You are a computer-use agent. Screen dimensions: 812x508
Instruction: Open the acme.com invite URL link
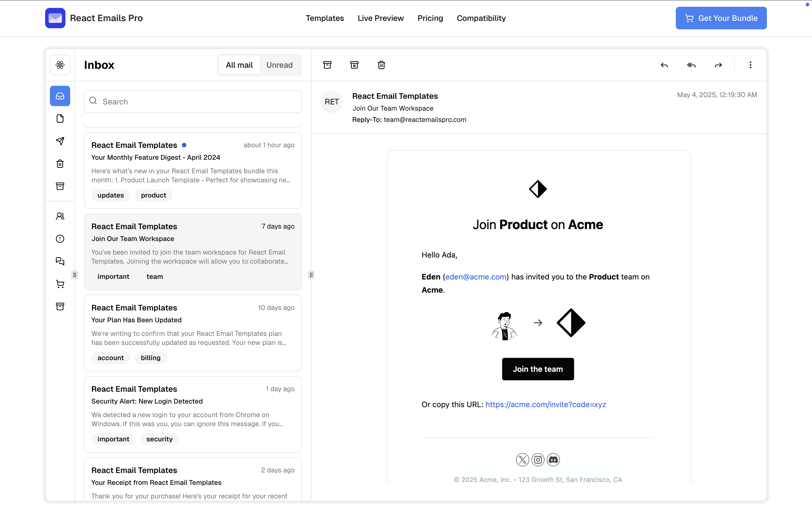tap(546, 404)
